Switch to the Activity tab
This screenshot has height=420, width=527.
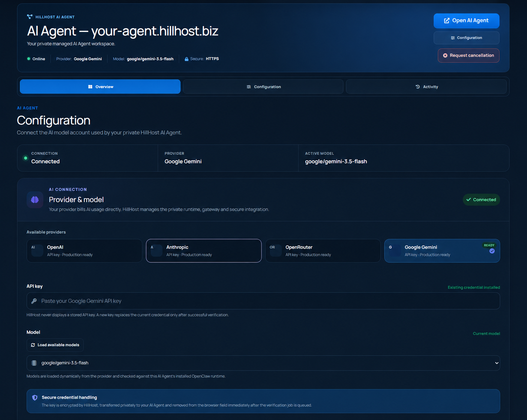pos(426,87)
